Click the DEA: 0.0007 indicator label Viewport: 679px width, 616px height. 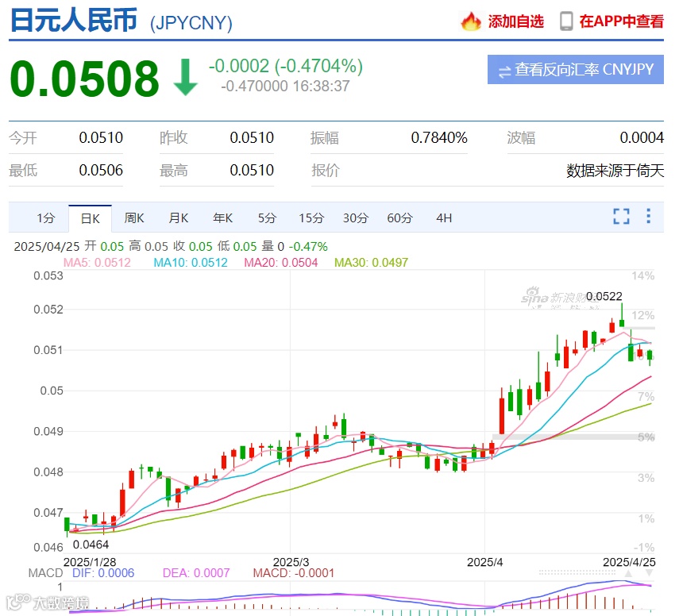195,573
